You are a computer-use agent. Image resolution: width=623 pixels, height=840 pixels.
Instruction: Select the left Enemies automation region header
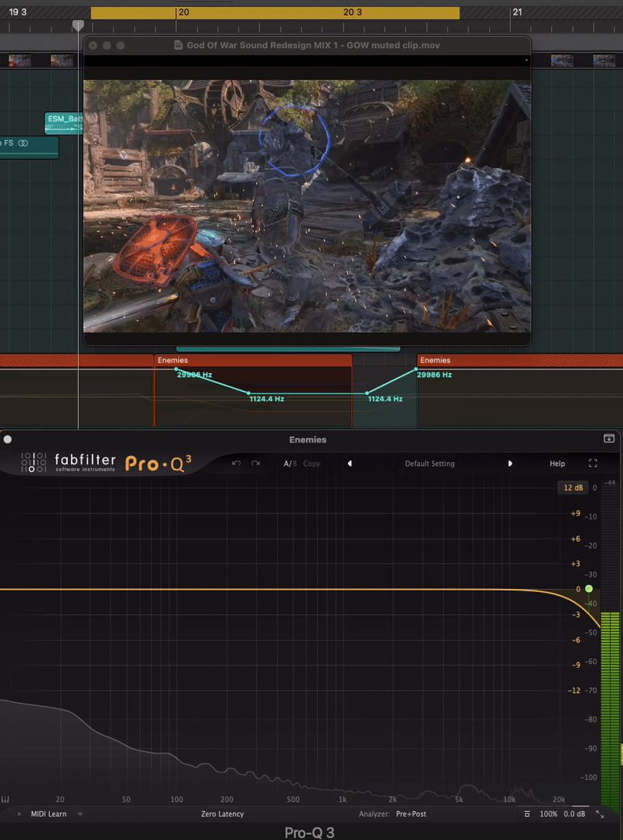pos(253,360)
